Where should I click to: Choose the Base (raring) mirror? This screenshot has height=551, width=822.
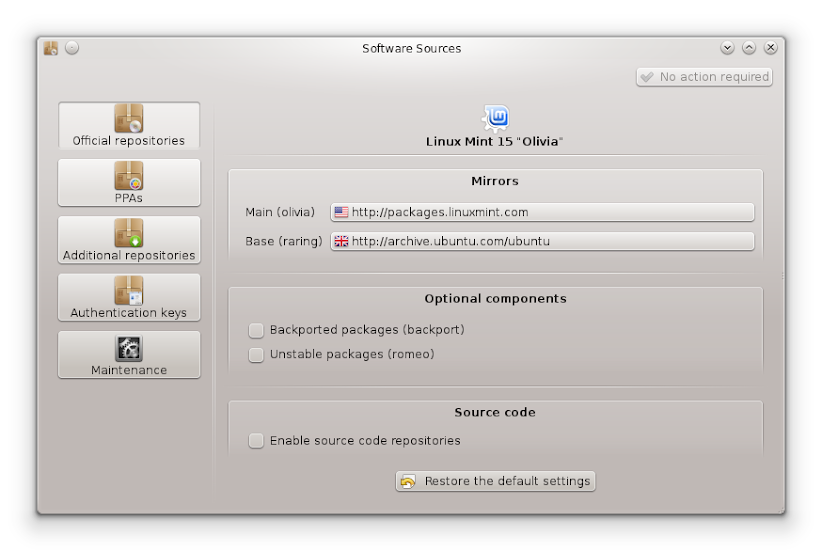point(542,241)
